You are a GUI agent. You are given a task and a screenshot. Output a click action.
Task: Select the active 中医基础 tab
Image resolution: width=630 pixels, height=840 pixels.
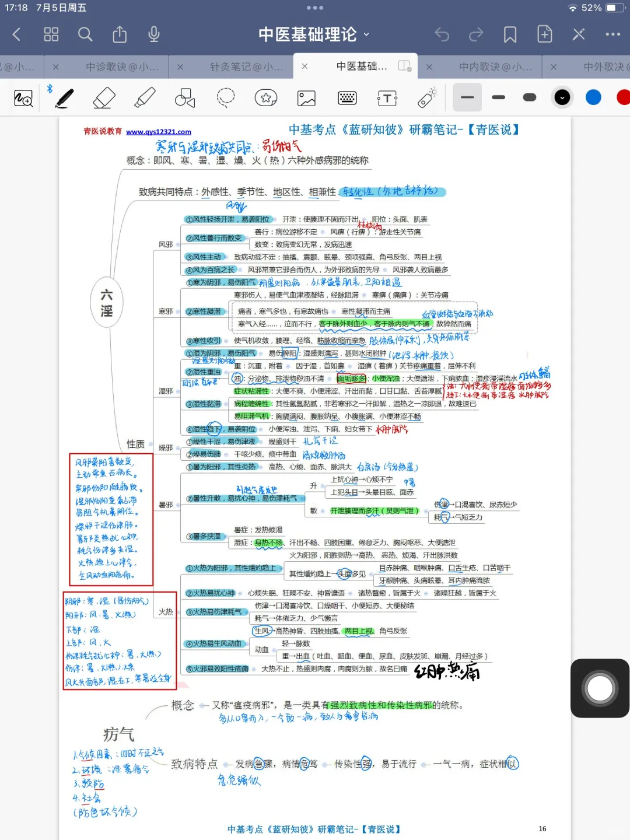coord(362,66)
